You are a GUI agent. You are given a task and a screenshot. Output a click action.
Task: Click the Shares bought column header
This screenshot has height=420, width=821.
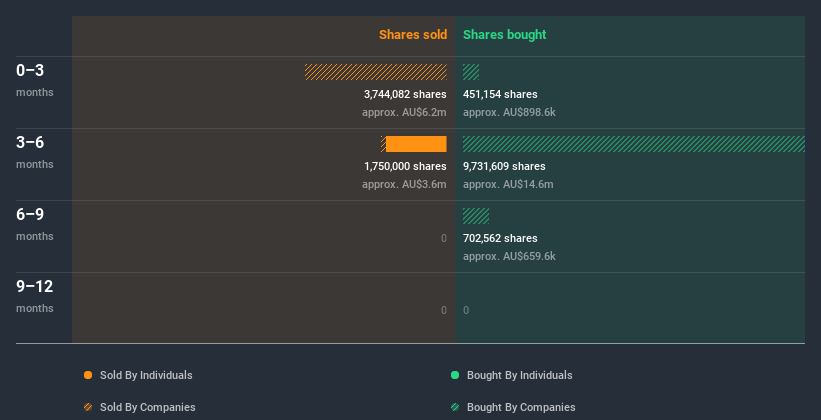click(x=504, y=35)
